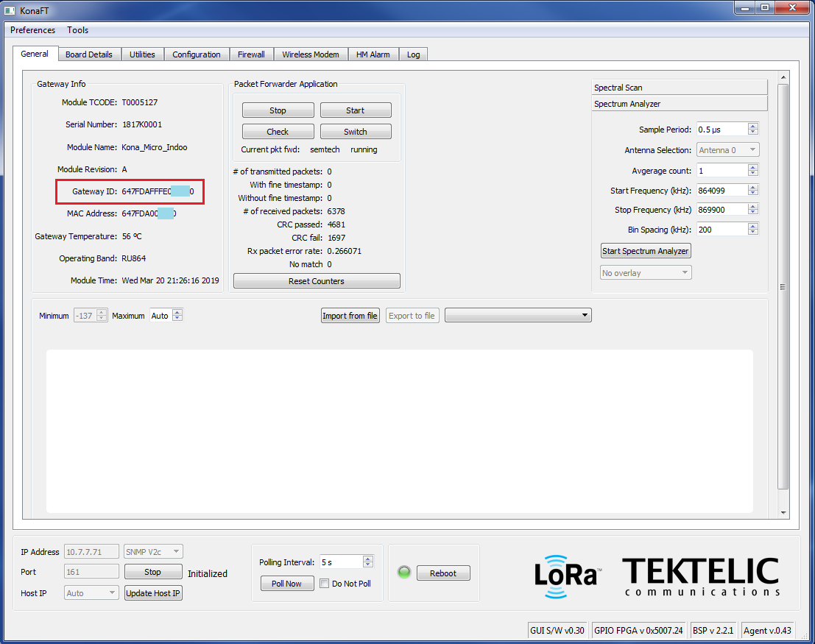Increase Maximum value spinner arrow
The width and height of the screenshot is (815, 644).
(x=177, y=312)
